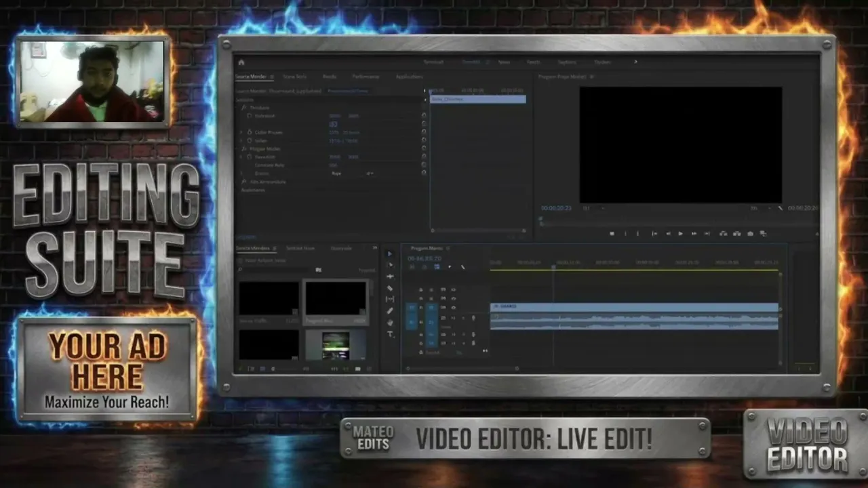The height and width of the screenshot is (488, 868).
Task: Select the highlighted blue workspace tab
Action: [x=471, y=62]
